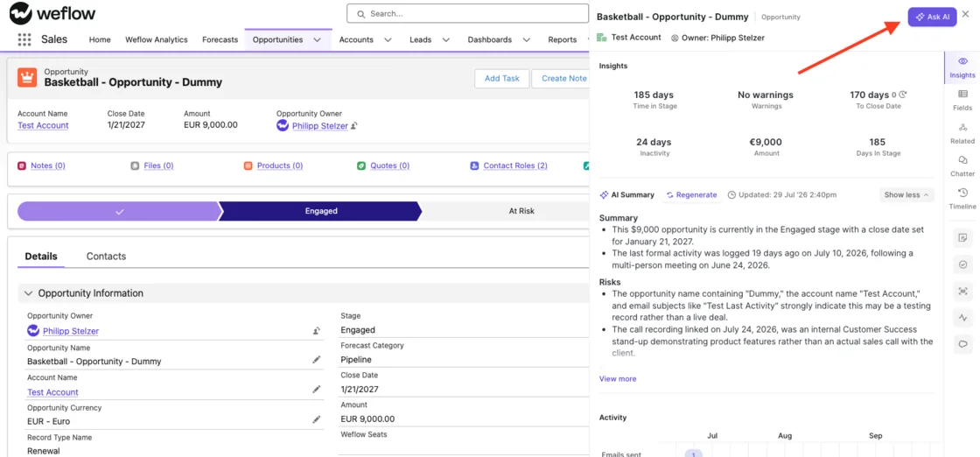This screenshot has height=457, width=980.
Task: Click the AI Summary label
Action: pyautogui.click(x=626, y=194)
